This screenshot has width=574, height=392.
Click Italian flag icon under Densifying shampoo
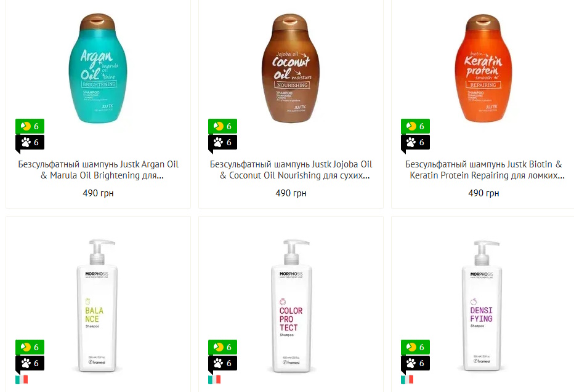(407, 380)
